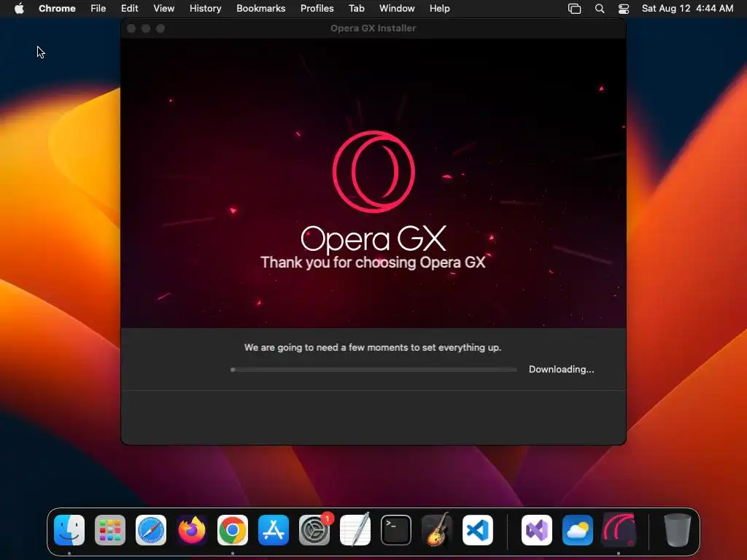The width and height of the screenshot is (747, 560).
Task: Open the History menu
Action: [205, 9]
